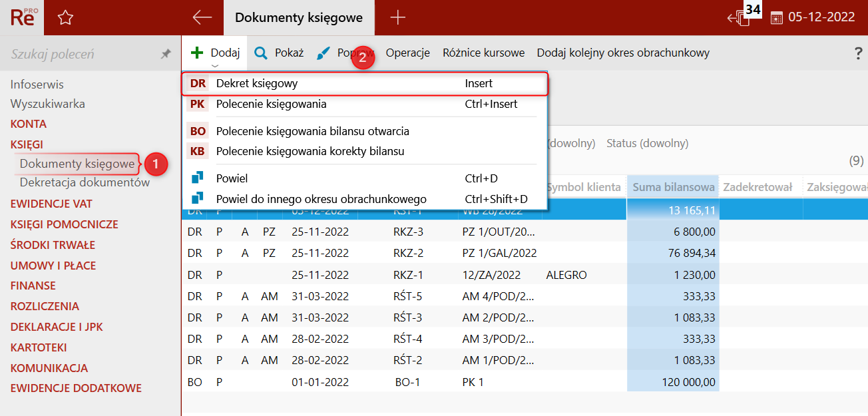This screenshot has height=416, width=868.
Task: Pin the command search with the pin icon
Action: (x=166, y=54)
